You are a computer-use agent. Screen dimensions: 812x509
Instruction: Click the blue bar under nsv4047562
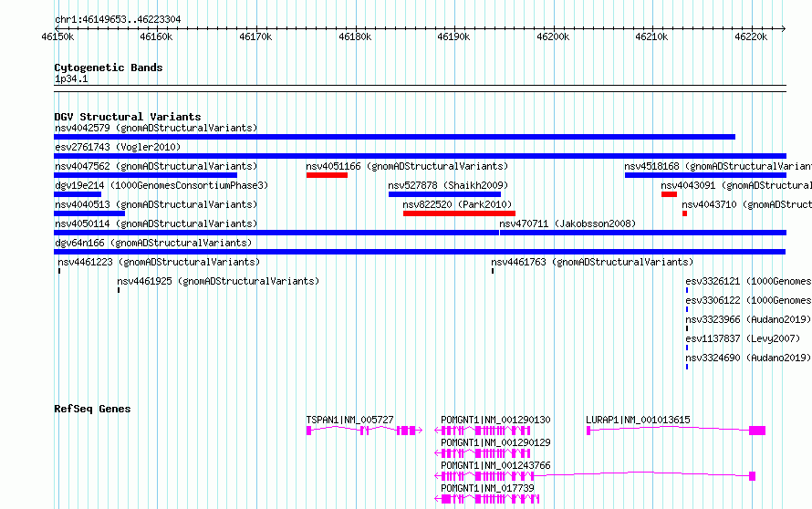145,175
